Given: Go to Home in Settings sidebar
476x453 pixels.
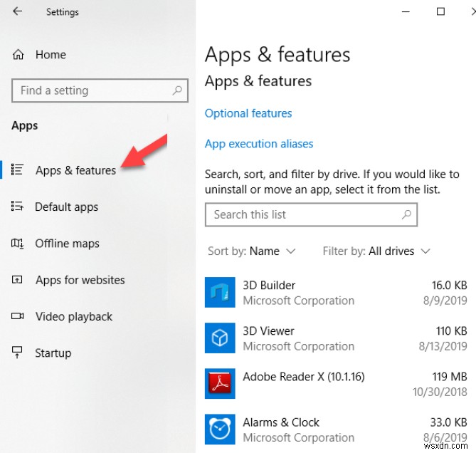Looking at the screenshot, I should coord(51,55).
